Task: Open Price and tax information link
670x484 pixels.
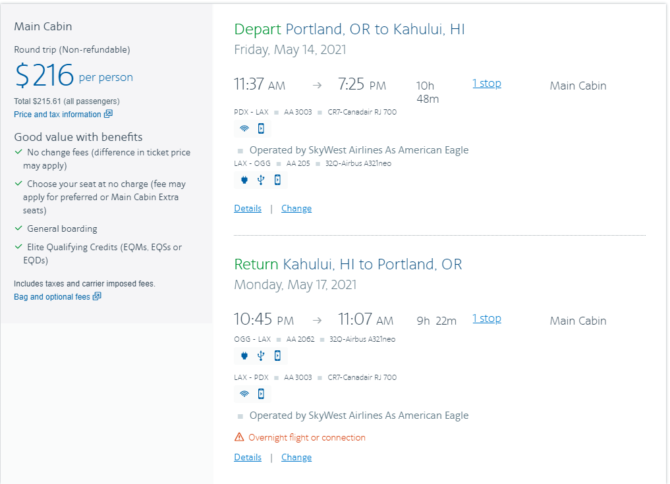Action: point(57,114)
